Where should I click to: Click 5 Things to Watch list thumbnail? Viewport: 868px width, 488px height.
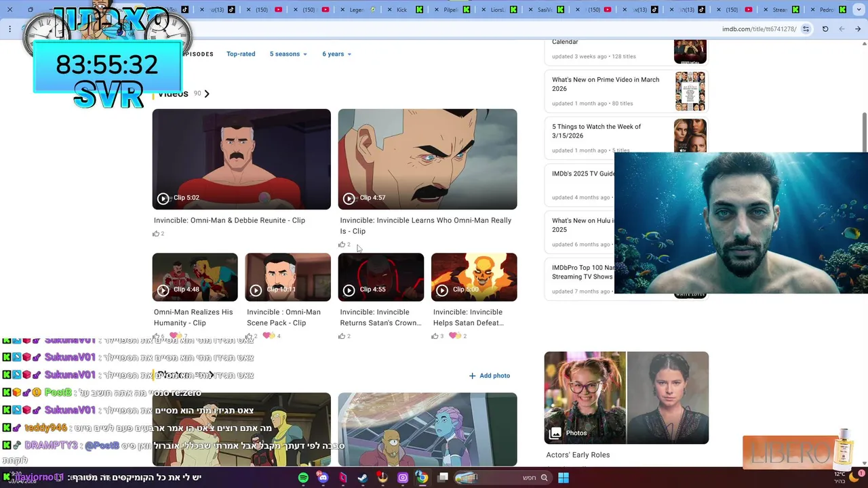pyautogui.click(x=690, y=136)
